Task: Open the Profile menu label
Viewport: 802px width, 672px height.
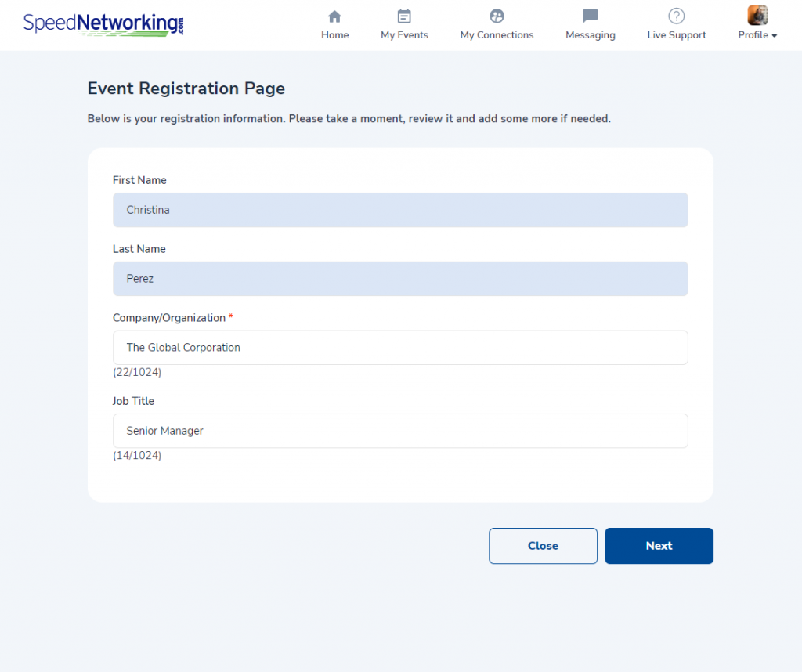Action: pos(753,35)
